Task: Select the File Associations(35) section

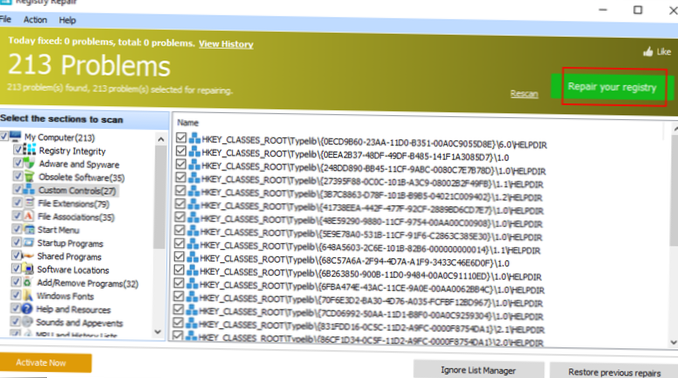Action: (x=76, y=217)
